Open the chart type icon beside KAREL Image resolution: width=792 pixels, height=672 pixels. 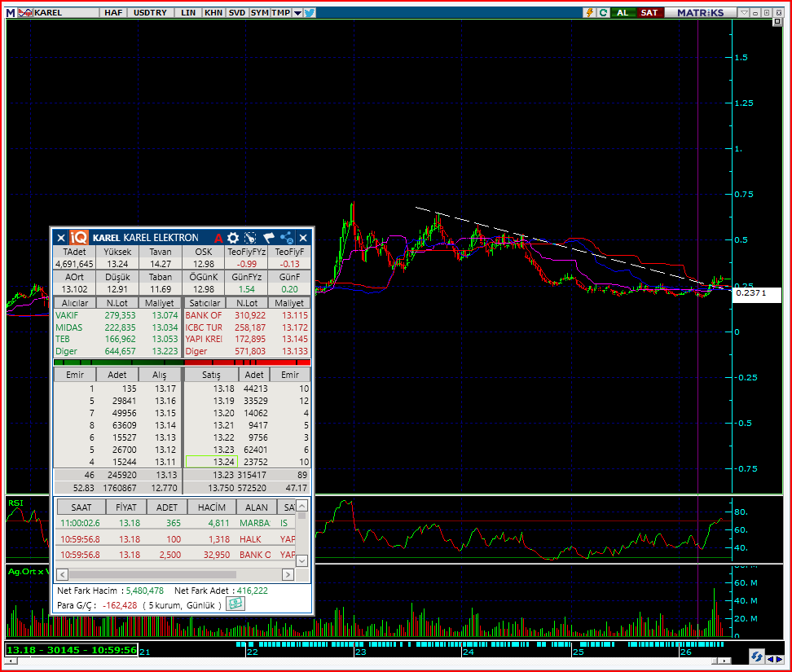click(x=24, y=12)
